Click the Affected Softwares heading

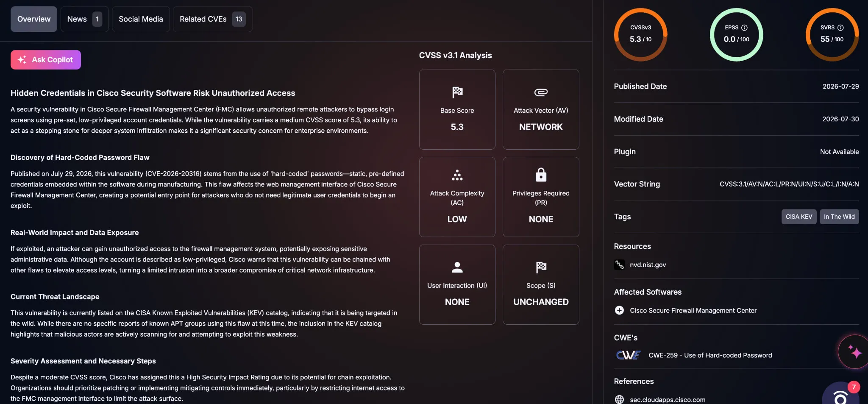tap(648, 292)
